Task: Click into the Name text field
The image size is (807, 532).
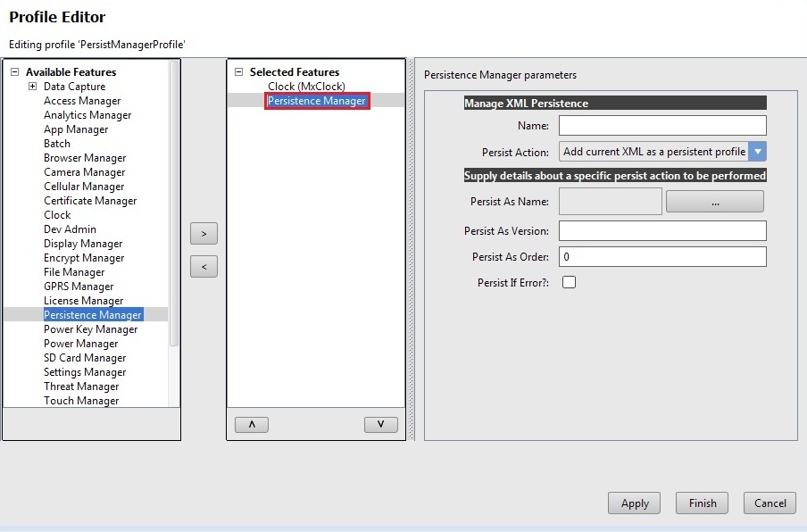Action: click(x=662, y=125)
